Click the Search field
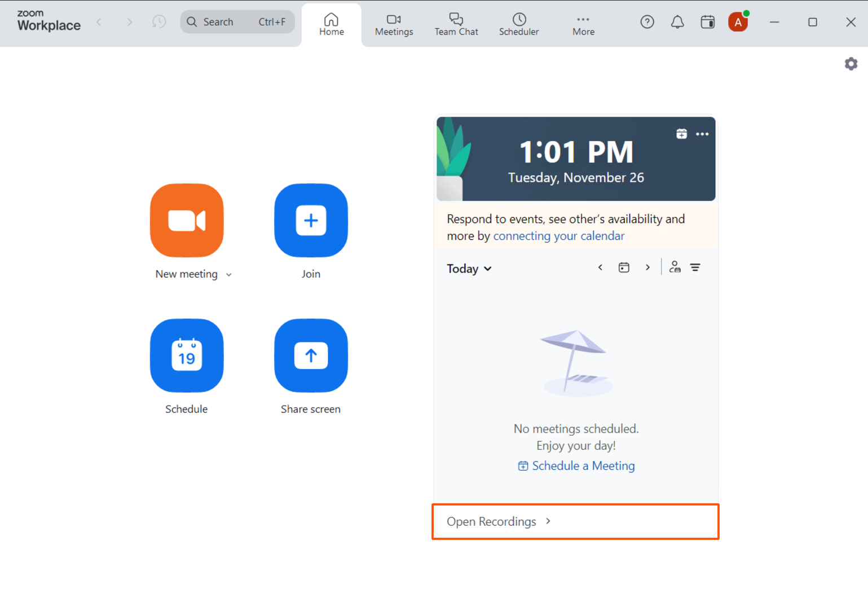The image size is (868, 602). tap(237, 22)
